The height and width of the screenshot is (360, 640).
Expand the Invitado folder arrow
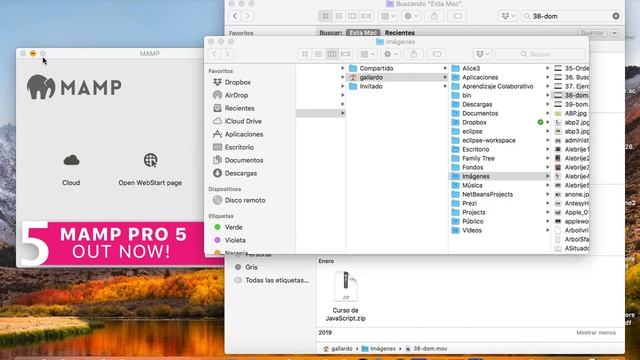tap(445, 86)
